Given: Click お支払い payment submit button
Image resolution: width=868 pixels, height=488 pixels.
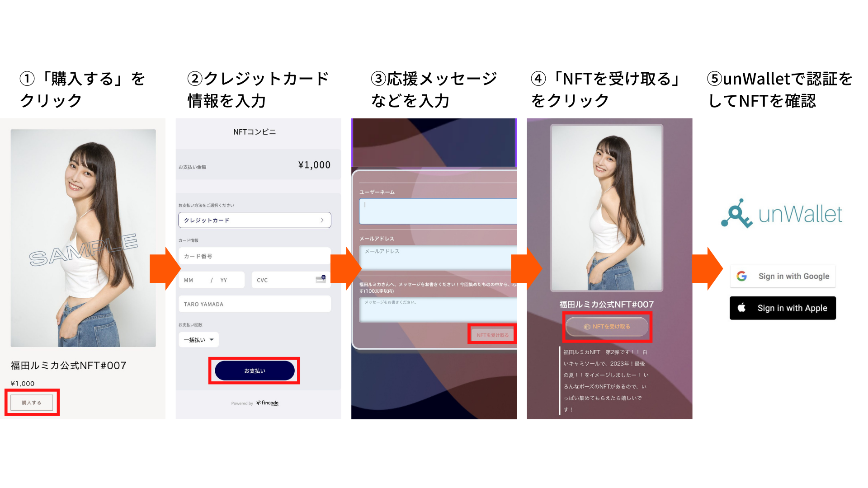Looking at the screenshot, I should point(255,371).
